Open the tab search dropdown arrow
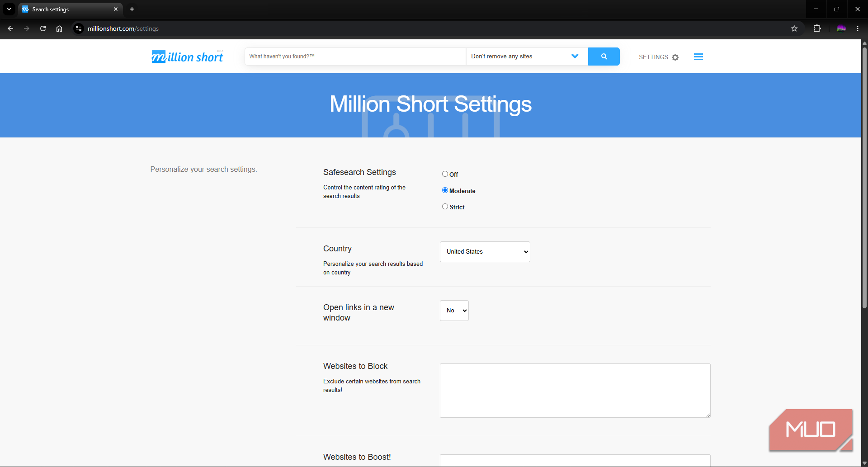Screen dimensions: 868x467 pos(9,9)
